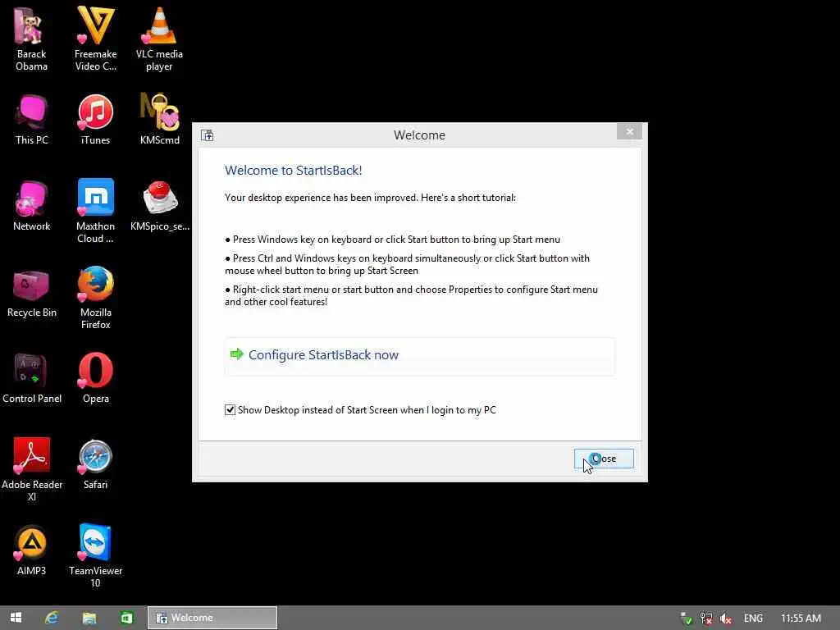840x630 pixels.
Task: Select the KMSpico_se... desktop icon
Action: pos(160,205)
